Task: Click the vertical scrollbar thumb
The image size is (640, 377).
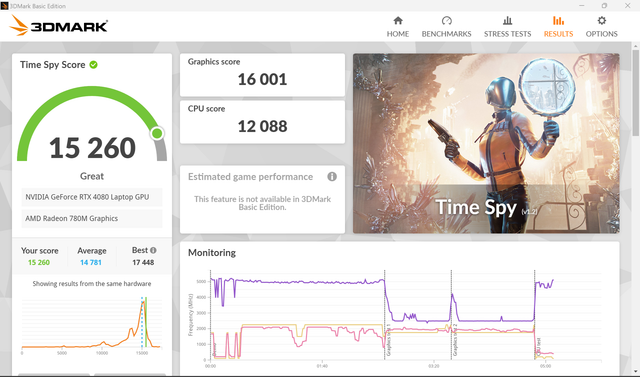Action: coord(636,92)
